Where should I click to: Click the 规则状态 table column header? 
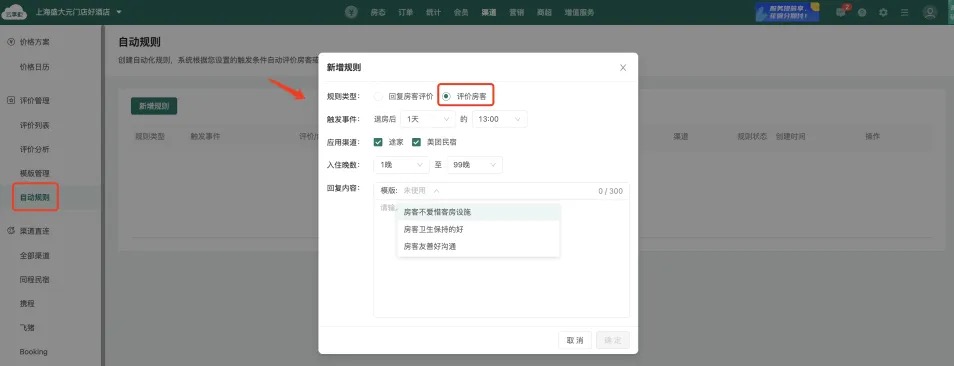click(752, 137)
